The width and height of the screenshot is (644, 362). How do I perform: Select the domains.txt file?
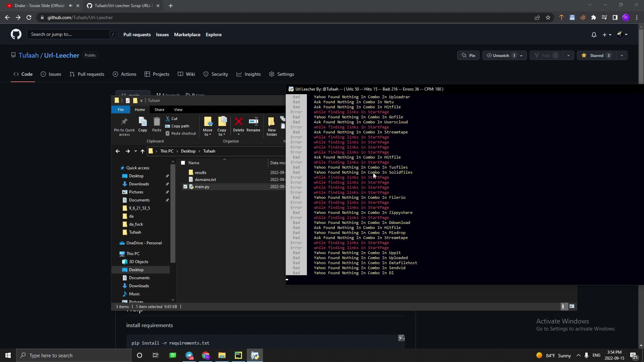(x=205, y=180)
